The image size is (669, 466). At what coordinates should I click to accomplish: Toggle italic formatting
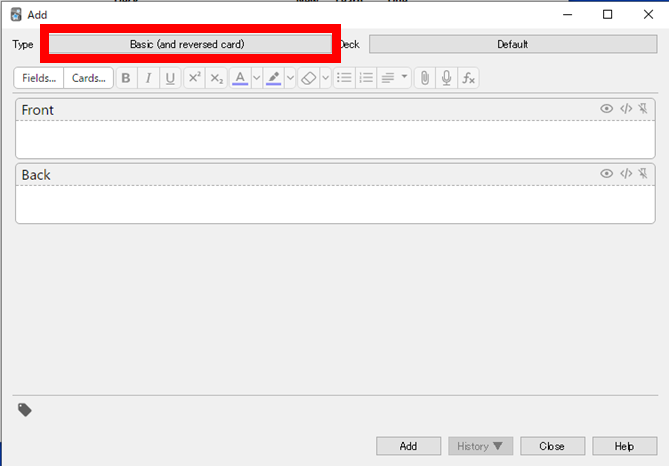(x=148, y=78)
